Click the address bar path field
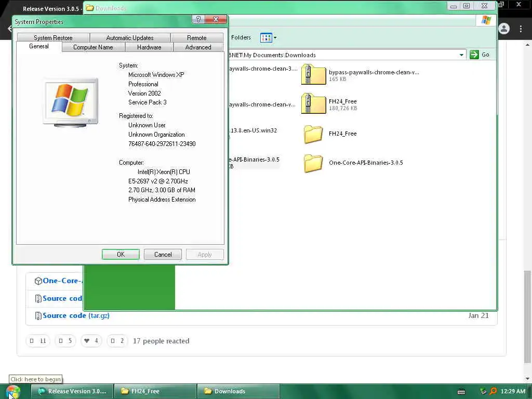The image size is (532, 399). [343, 55]
